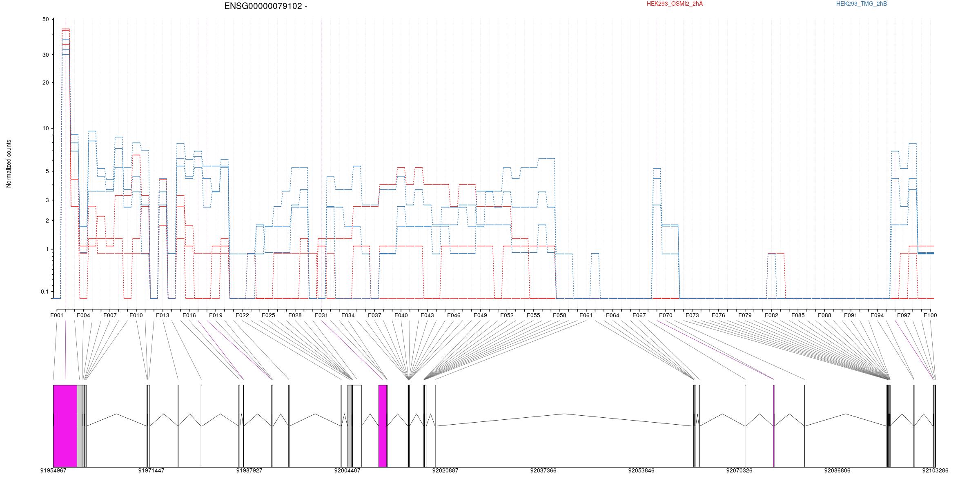The image size is (980, 490).
Task: Select exon bin label E085
Action: [x=798, y=315]
